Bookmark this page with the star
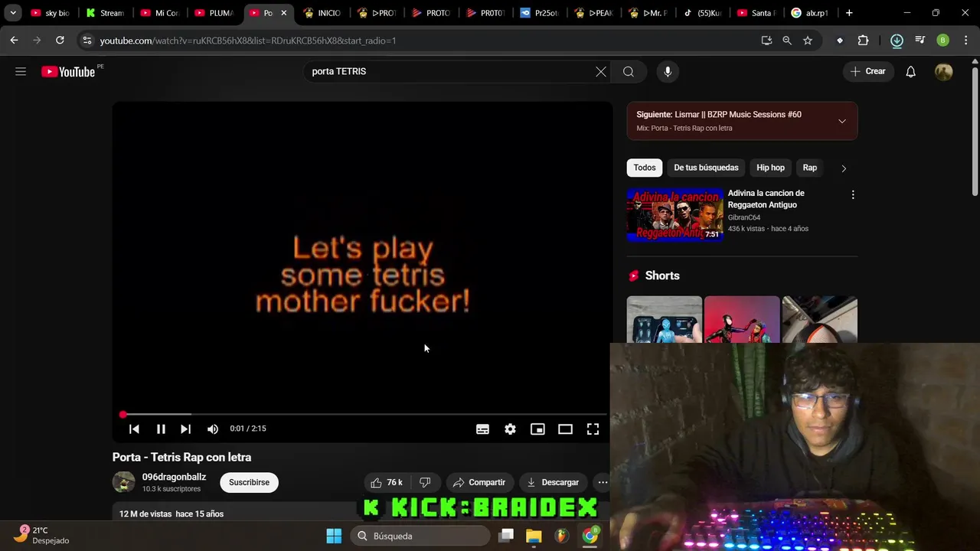 pos(808,41)
